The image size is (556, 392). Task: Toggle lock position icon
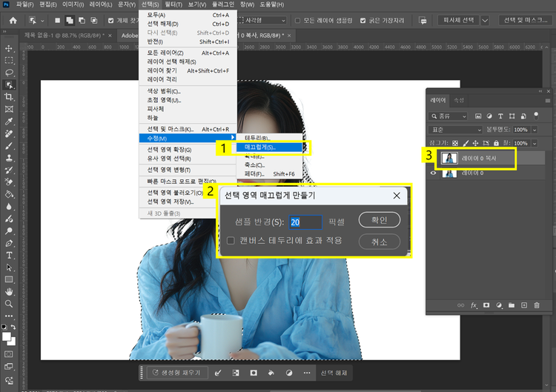tap(475, 143)
